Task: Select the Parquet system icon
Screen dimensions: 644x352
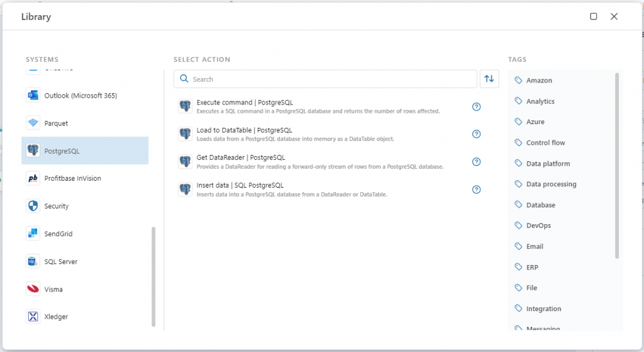Action: [x=33, y=123]
